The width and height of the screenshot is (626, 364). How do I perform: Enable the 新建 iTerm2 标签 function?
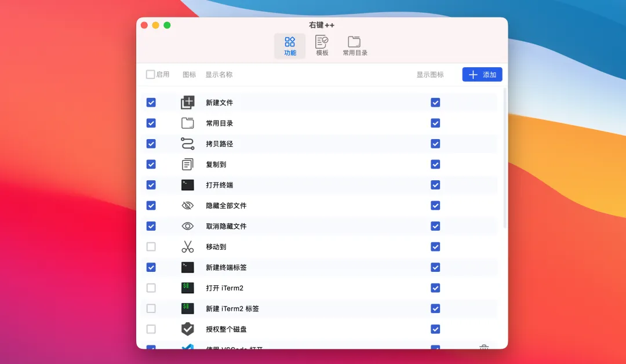tap(151, 308)
